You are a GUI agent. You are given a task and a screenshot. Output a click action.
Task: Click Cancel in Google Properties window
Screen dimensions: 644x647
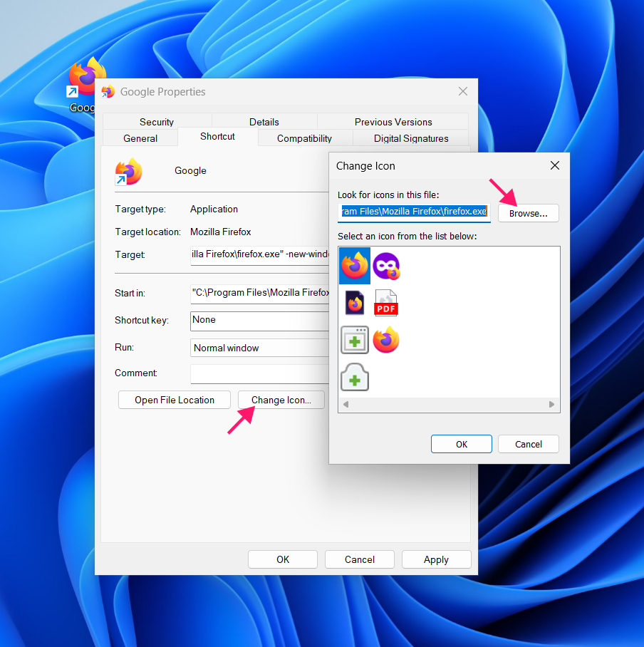359,559
